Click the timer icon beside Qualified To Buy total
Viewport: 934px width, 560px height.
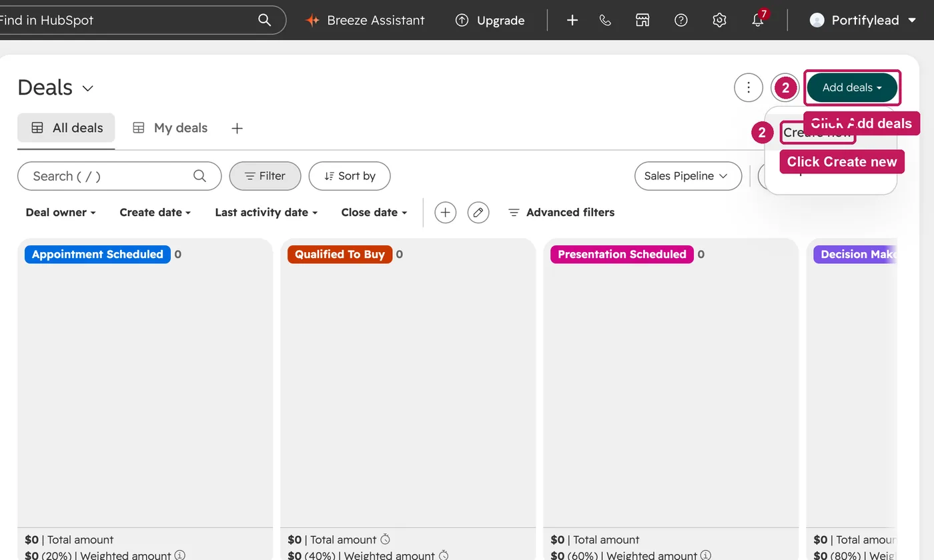(385, 539)
